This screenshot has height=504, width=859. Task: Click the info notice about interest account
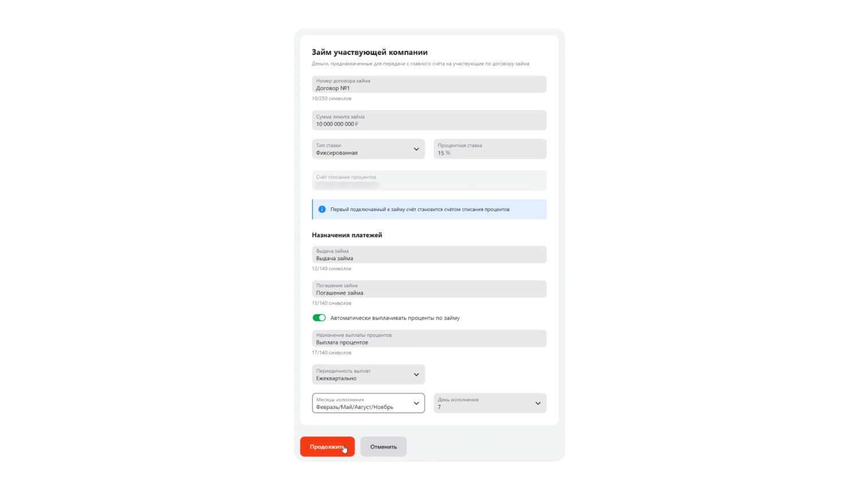point(429,209)
